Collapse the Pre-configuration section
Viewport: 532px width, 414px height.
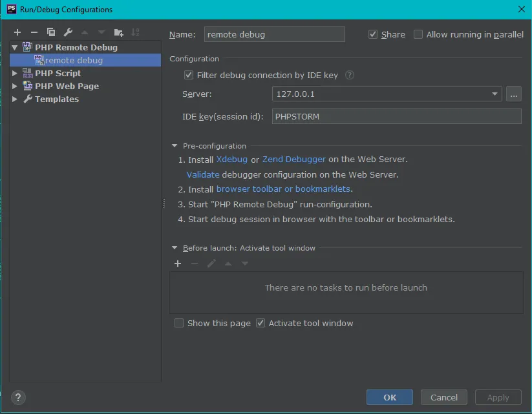(175, 146)
